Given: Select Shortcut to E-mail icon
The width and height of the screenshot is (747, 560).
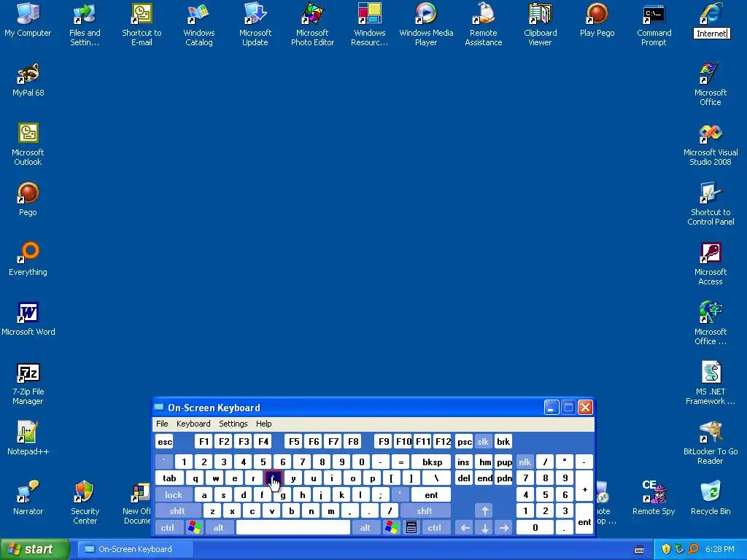Looking at the screenshot, I should tap(142, 24).
